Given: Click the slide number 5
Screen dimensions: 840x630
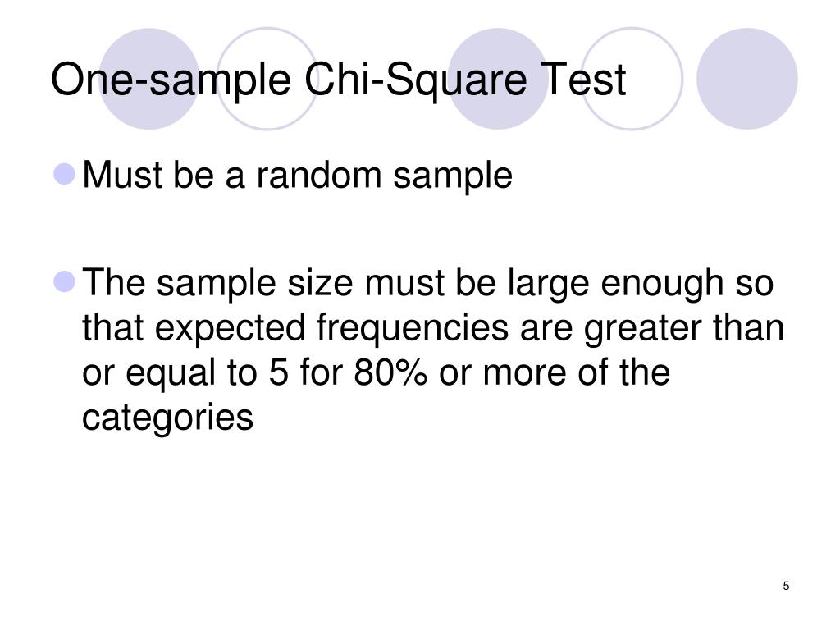Looking at the screenshot, I should (786, 586).
